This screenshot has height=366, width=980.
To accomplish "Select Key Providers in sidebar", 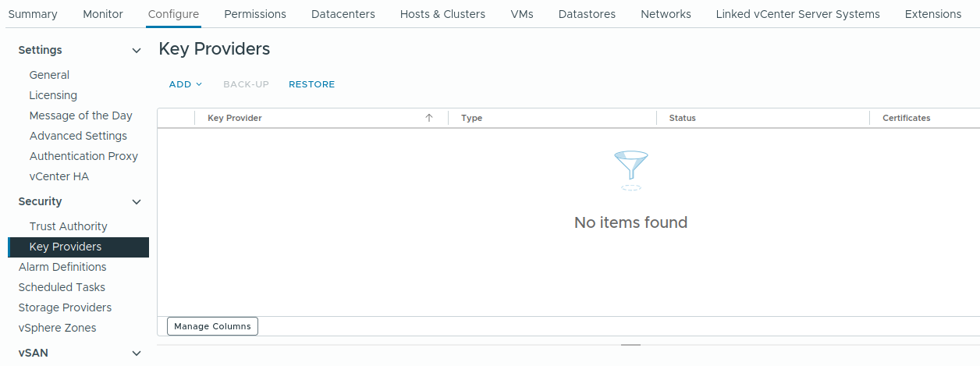I will tap(78, 247).
